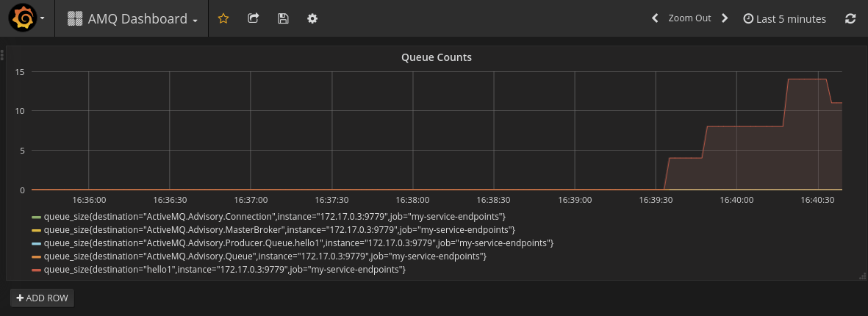Click the 16:40:30 x-axis time label

click(817, 199)
